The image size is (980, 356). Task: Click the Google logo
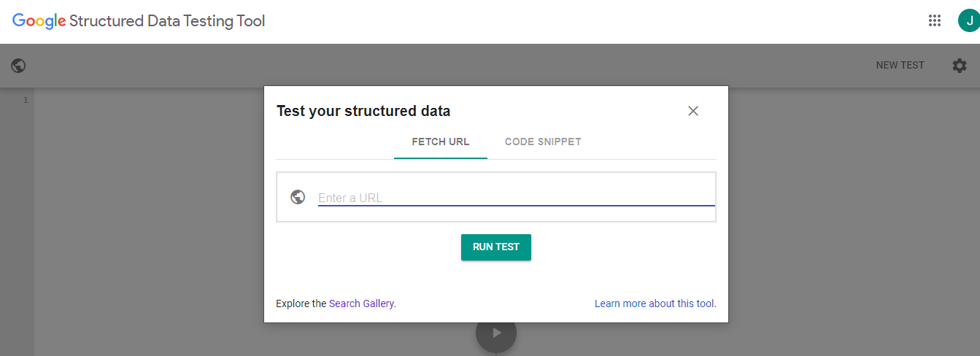point(39,21)
